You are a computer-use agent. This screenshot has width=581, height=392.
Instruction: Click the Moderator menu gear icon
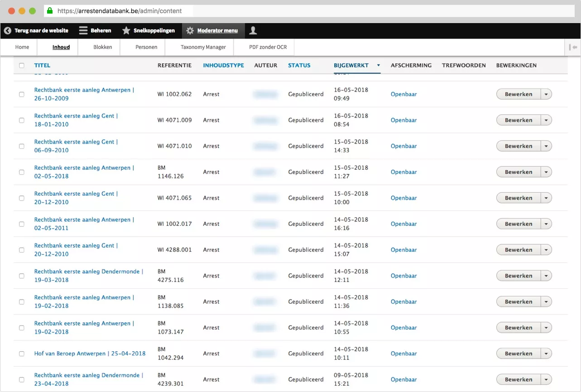pyautogui.click(x=190, y=31)
